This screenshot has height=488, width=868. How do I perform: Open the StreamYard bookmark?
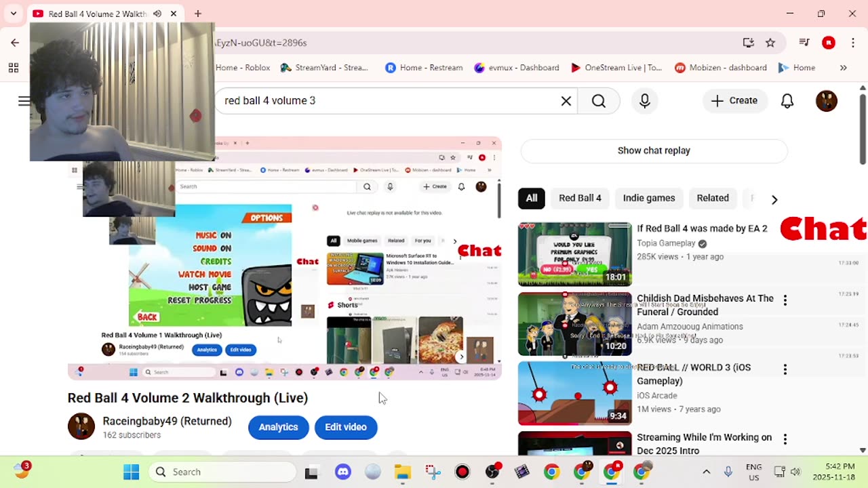coord(324,68)
